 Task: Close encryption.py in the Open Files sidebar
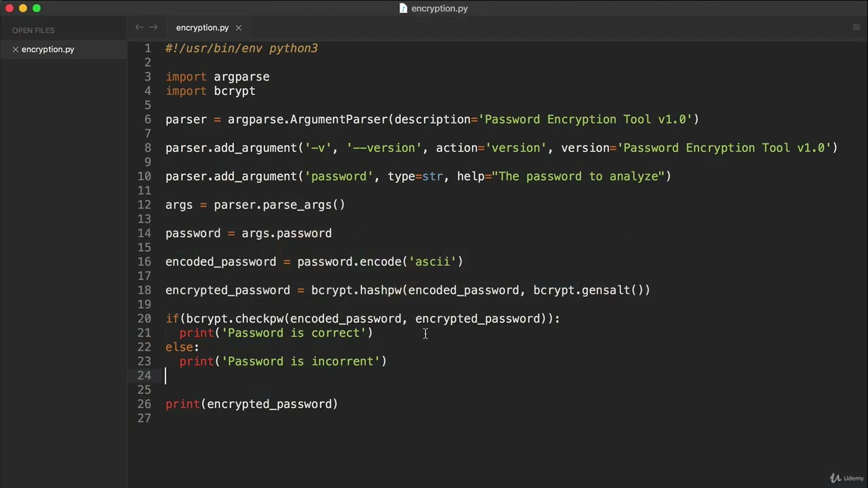click(16, 49)
